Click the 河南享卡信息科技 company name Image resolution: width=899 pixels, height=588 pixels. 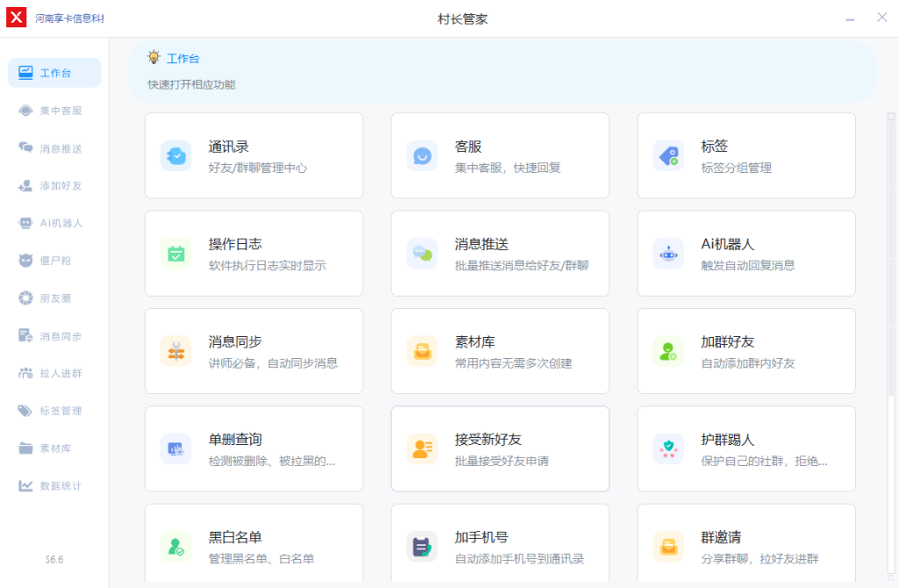(x=69, y=18)
